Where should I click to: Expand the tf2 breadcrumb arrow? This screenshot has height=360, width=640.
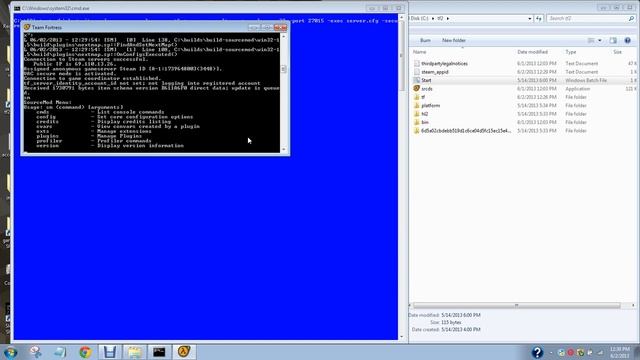[x=448, y=18]
